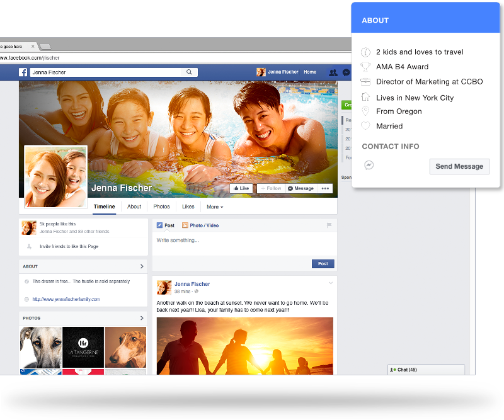Open the sunset beach post photo

(244, 346)
